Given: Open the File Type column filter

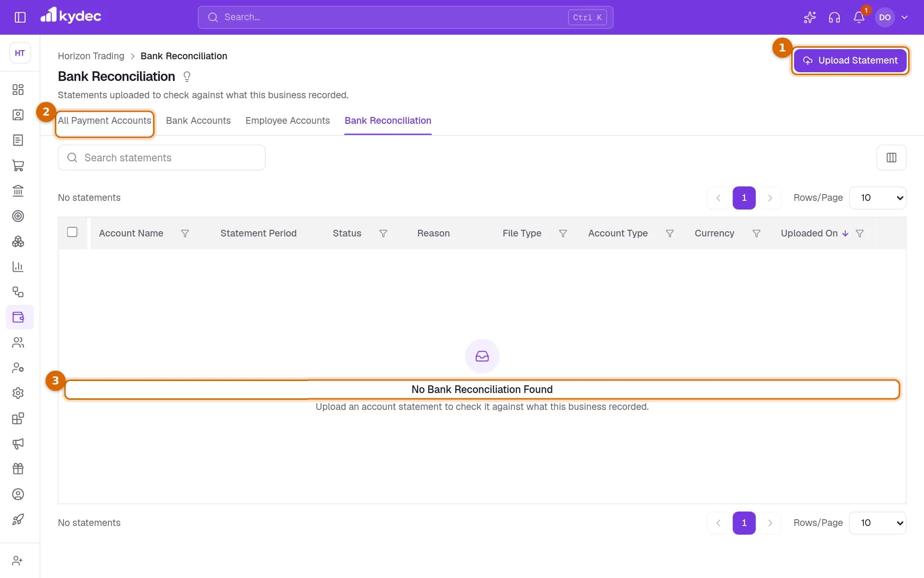Looking at the screenshot, I should click(x=563, y=234).
